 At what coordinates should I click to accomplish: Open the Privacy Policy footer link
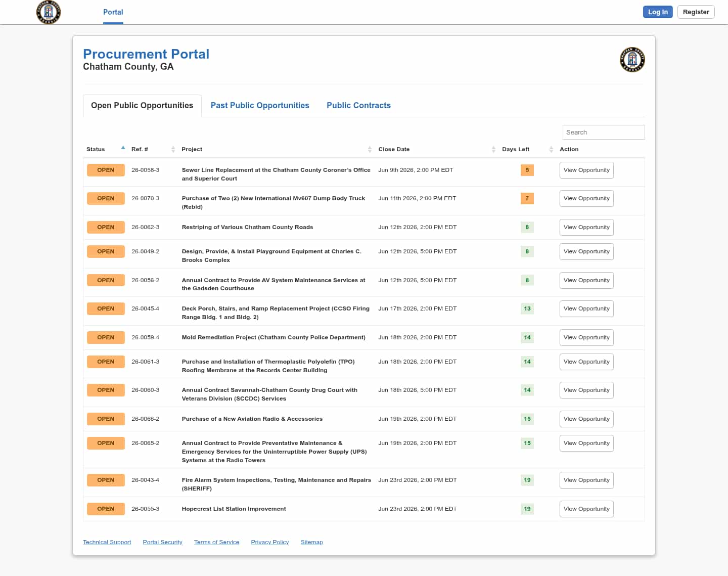270,542
